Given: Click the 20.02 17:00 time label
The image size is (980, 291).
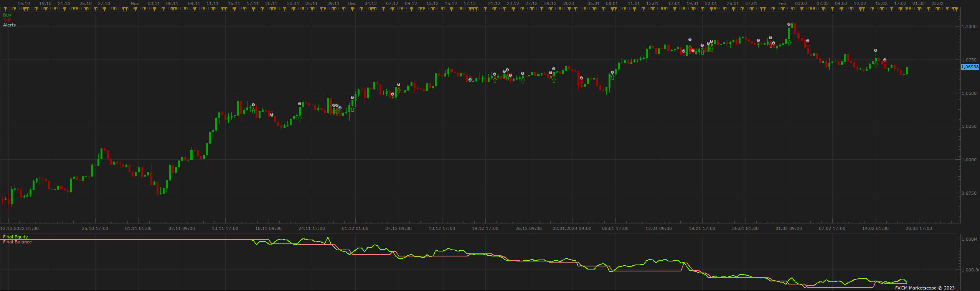Looking at the screenshot, I should (x=919, y=228).
